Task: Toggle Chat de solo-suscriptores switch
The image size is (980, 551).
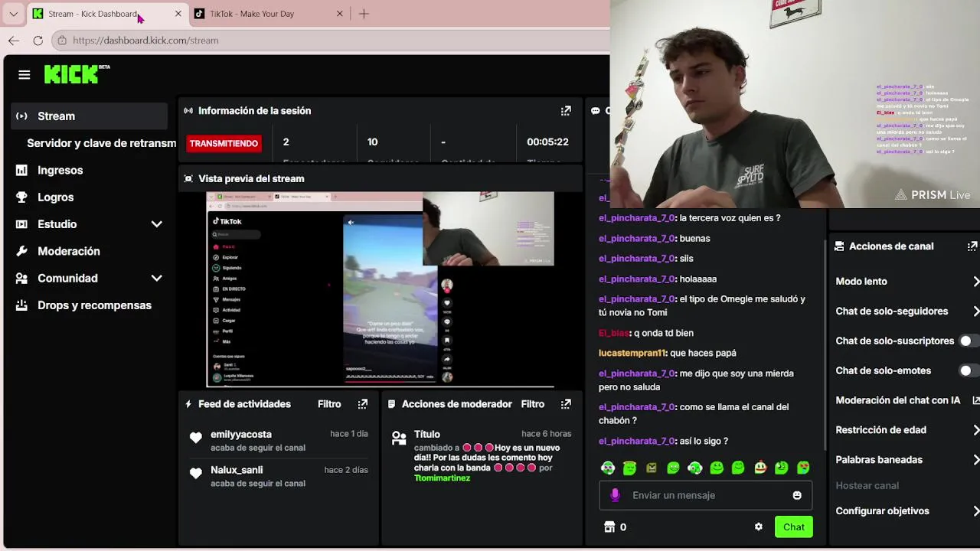Action: tap(970, 341)
